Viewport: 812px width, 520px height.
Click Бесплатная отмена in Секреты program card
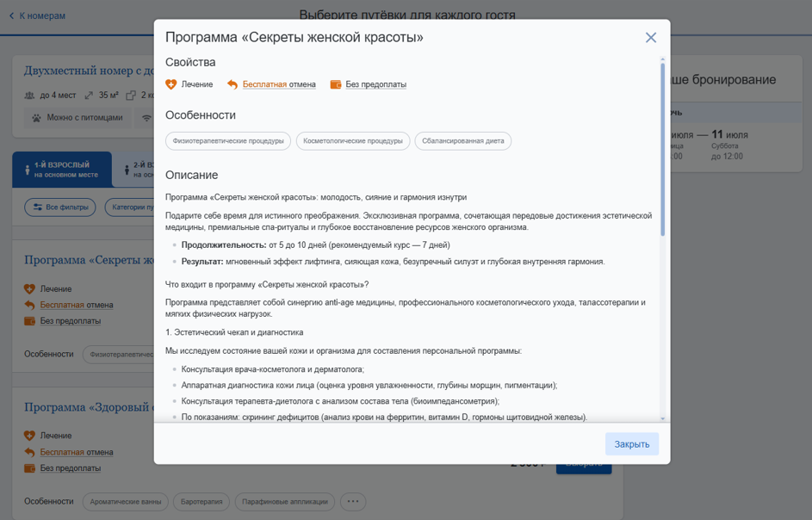coord(77,305)
